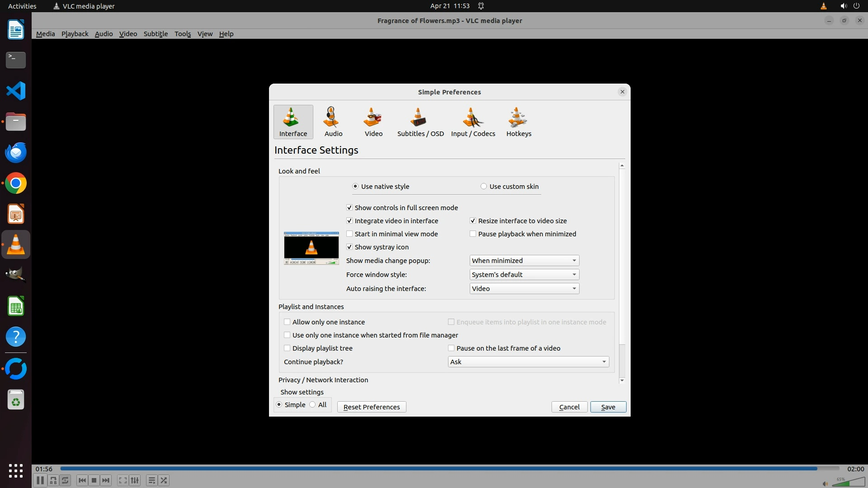Image resolution: width=868 pixels, height=488 pixels.
Task: Open the Show media change popup dropdown
Action: point(524,261)
